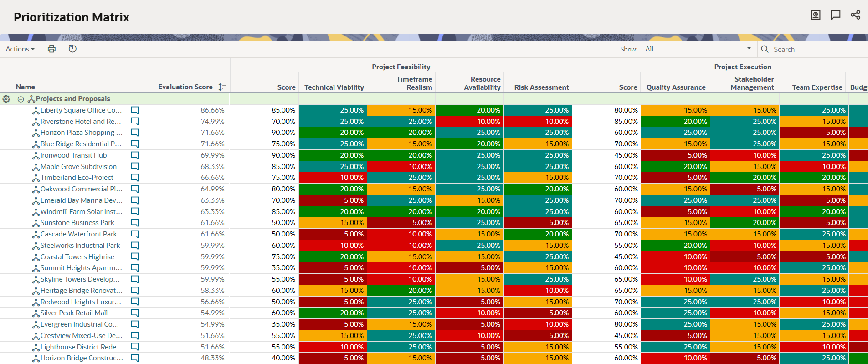Open the comments icon in page header
Image resolution: width=868 pixels, height=364 pixels.
(835, 15)
